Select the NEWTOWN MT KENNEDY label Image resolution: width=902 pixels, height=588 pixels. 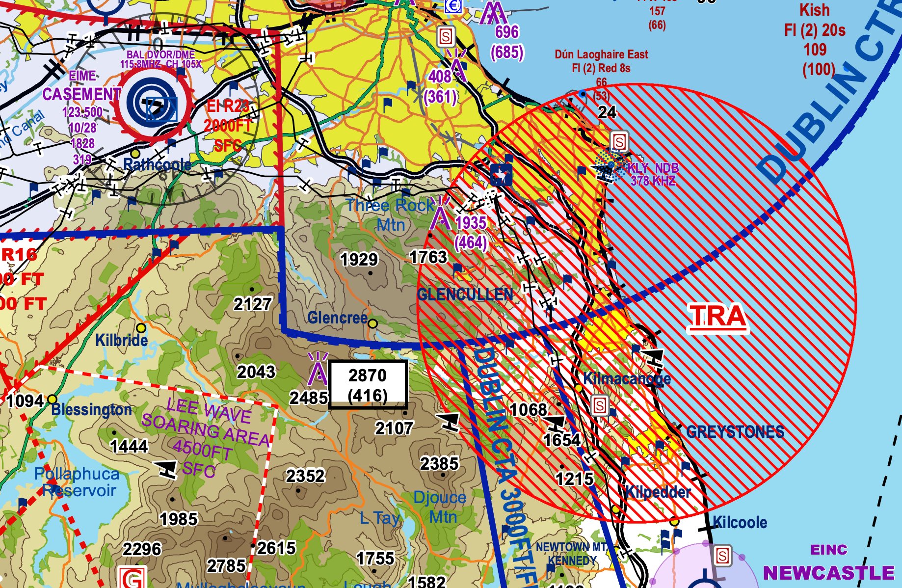pyautogui.click(x=572, y=554)
